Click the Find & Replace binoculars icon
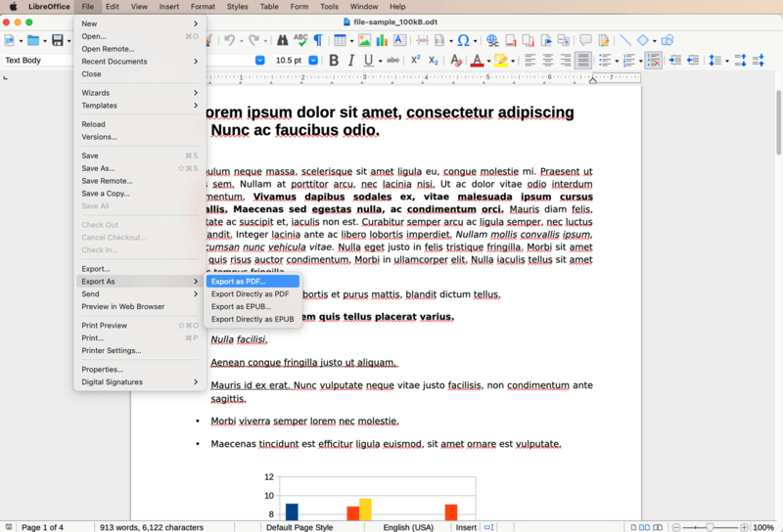The height and width of the screenshot is (532, 783). (283, 40)
